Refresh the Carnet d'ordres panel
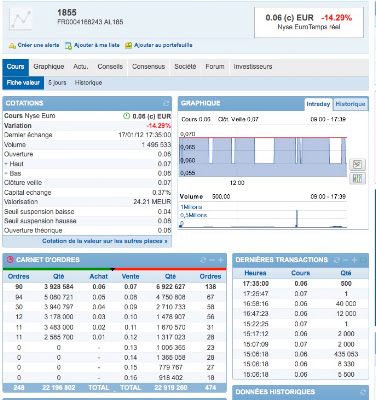 pyautogui.click(x=203, y=260)
